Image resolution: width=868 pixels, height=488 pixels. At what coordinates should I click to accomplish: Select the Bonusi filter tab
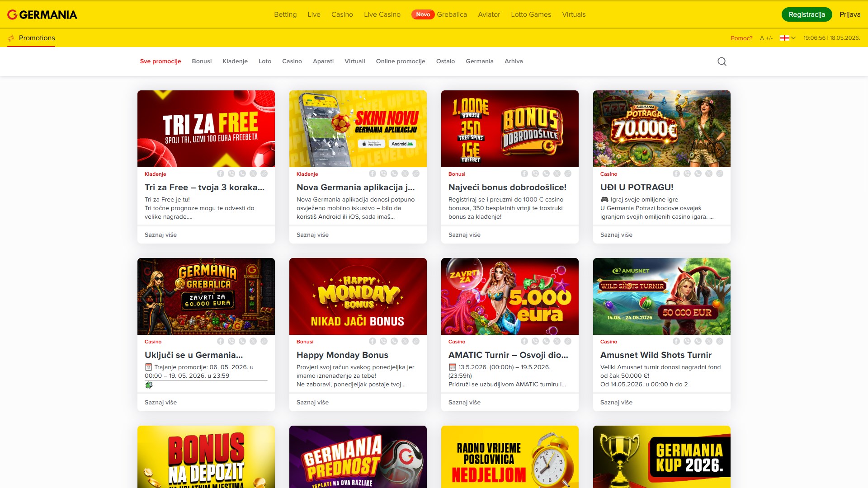pos(202,61)
